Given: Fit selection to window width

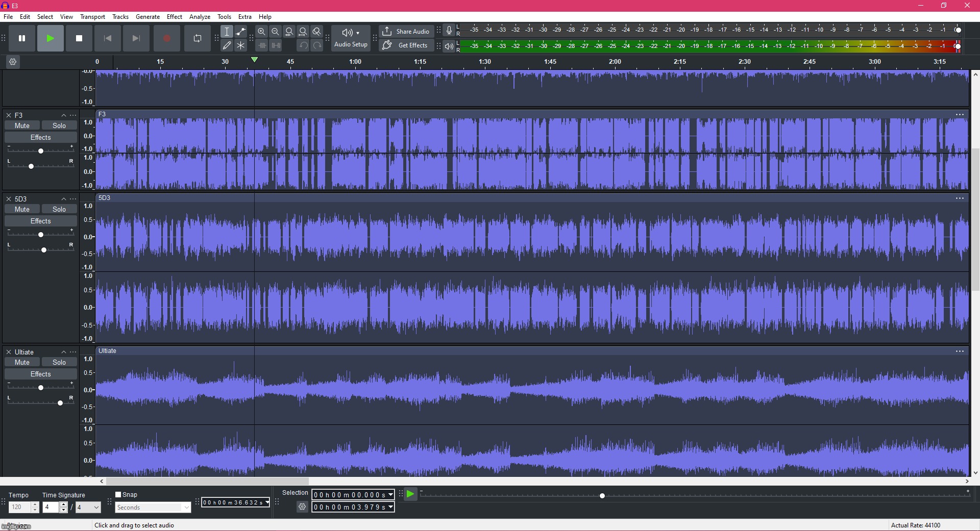Looking at the screenshot, I should [289, 32].
